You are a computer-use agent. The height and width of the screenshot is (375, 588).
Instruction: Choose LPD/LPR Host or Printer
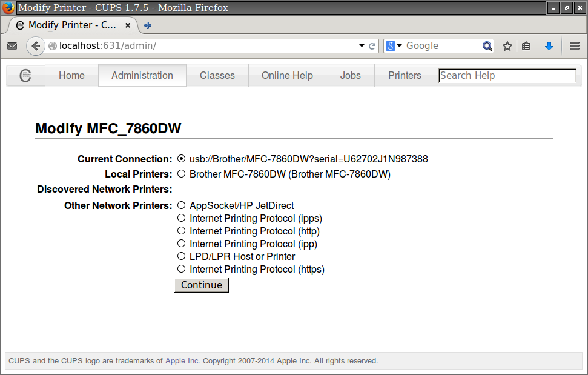pyautogui.click(x=181, y=256)
